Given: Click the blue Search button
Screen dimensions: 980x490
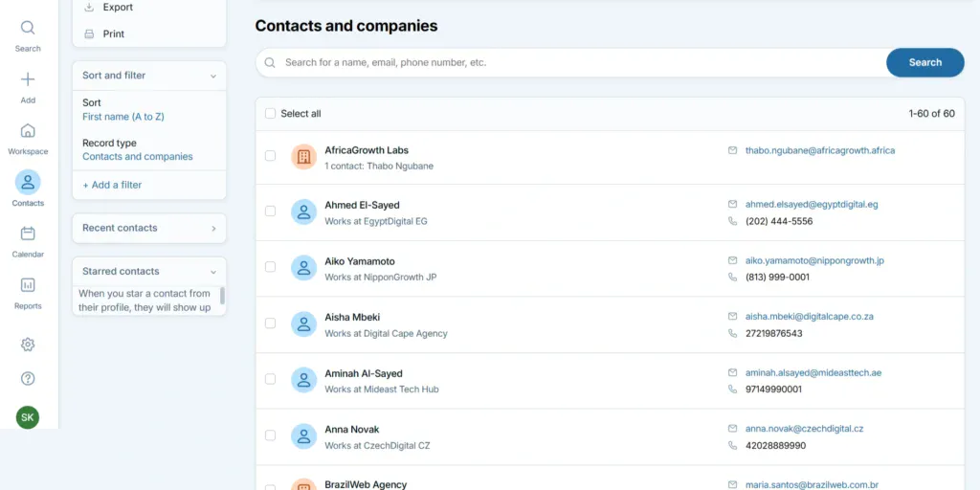Looking at the screenshot, I should coord(925,62).
